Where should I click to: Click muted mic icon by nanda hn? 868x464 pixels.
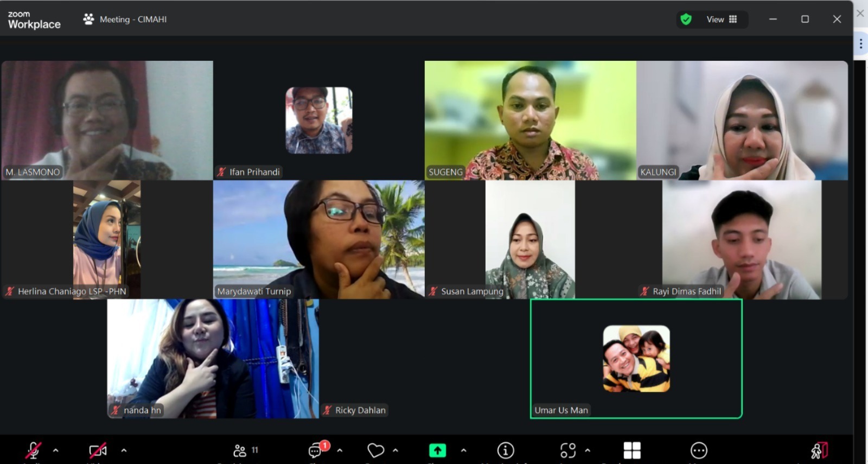pyautogui.click(x=116, y=410)
